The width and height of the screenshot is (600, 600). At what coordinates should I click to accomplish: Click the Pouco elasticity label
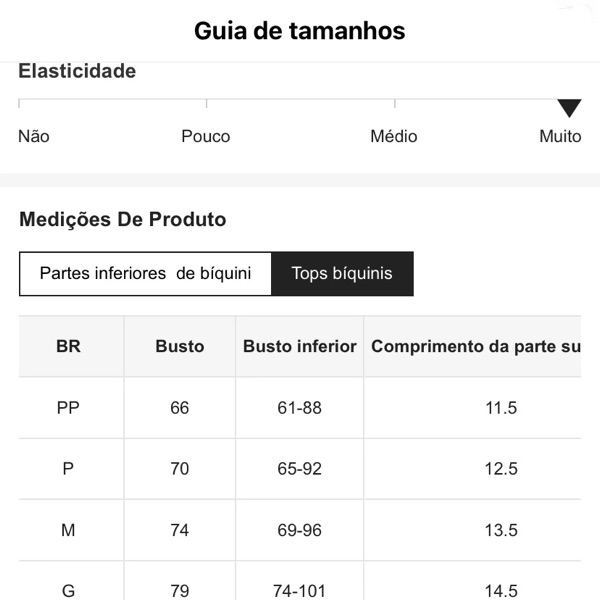(205, 136)
